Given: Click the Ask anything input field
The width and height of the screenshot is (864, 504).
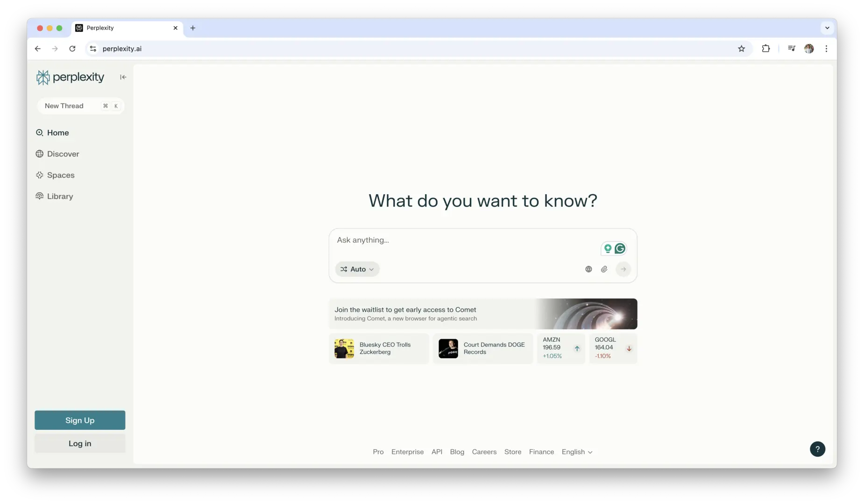Looking at the screenshot, I should [x=462, y=240].
